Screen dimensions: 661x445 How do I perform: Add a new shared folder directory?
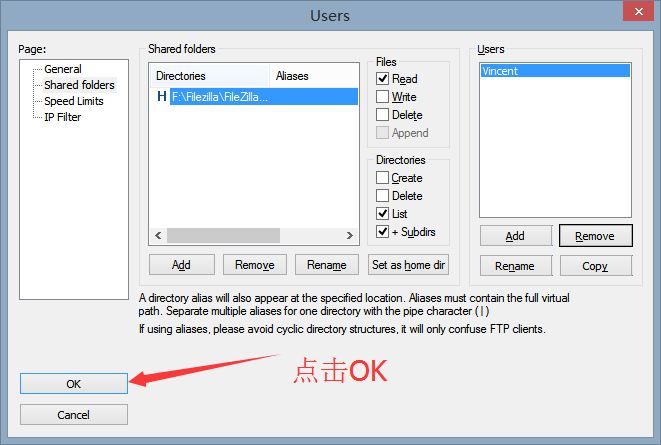click(182, 265)
